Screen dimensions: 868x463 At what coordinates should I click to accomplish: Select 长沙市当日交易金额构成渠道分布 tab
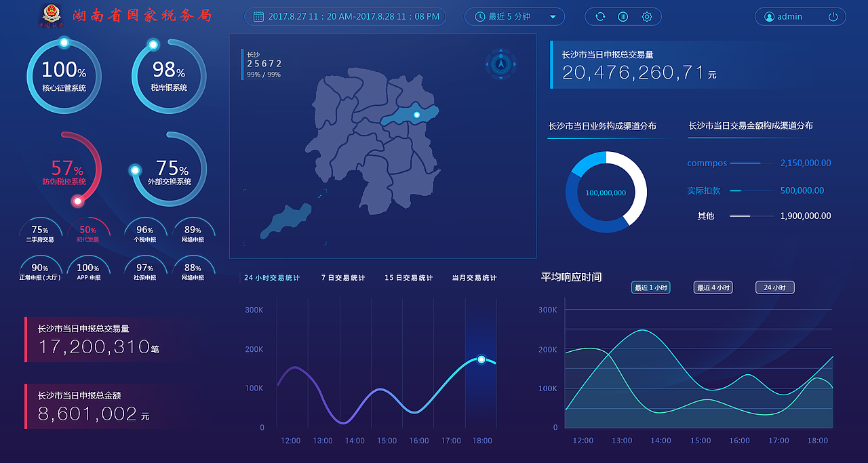(x=751, y=126)
